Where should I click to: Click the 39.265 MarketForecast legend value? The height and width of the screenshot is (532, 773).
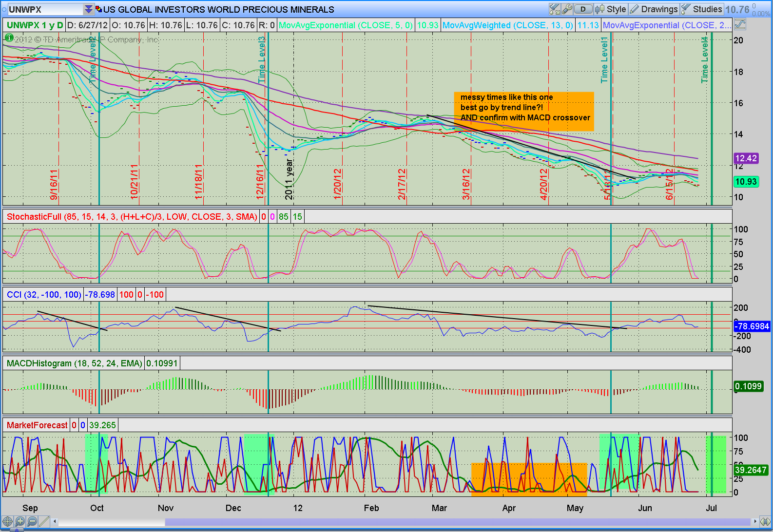point(102,425)
